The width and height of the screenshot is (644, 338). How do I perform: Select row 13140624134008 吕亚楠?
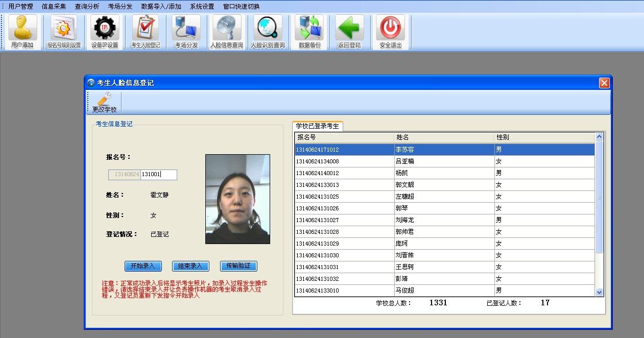coord(445,161)
